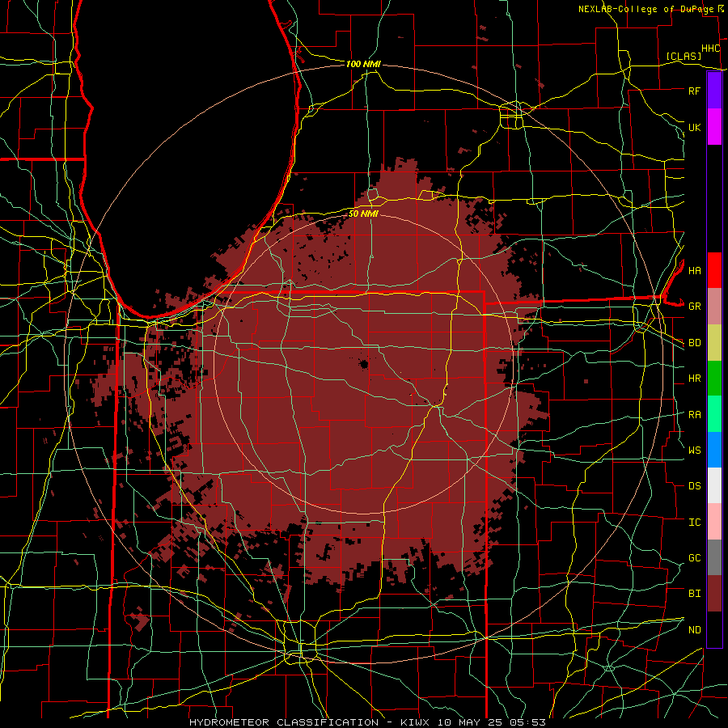Select the white DS legend color swatch
Viewport: 728px width, 728px height.
(714, 485)
